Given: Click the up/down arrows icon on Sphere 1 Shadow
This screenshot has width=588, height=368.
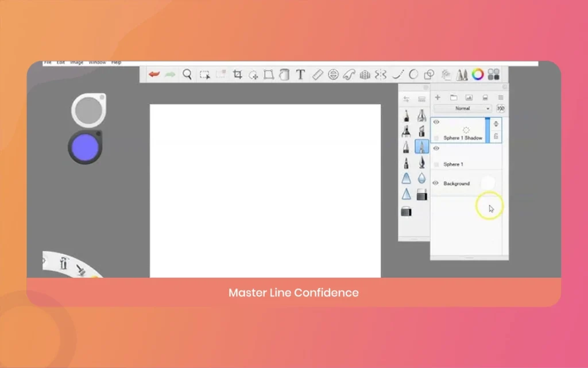Looking at the screenshot, I should (496, 124).
